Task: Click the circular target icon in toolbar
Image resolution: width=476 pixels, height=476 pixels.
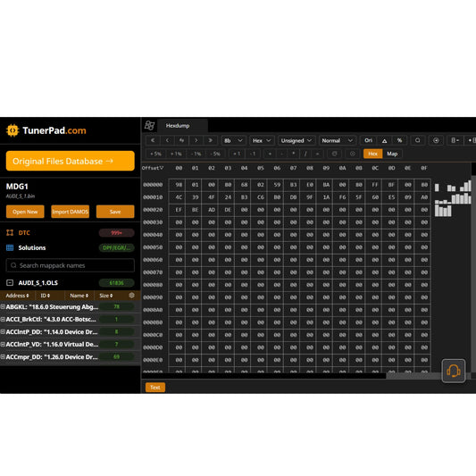Action: [436, 140]
